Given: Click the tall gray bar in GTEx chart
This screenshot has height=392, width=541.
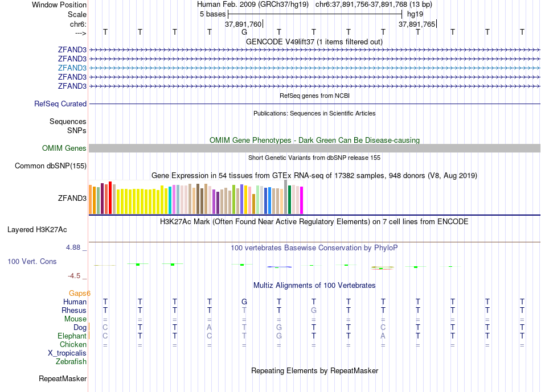Looking at the screenshot, I should point(286,197).
